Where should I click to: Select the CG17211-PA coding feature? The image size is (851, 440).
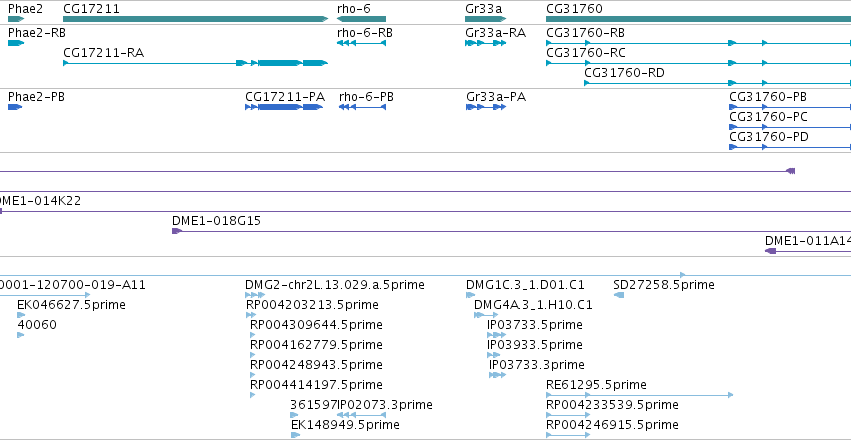[x=284, y=107]
